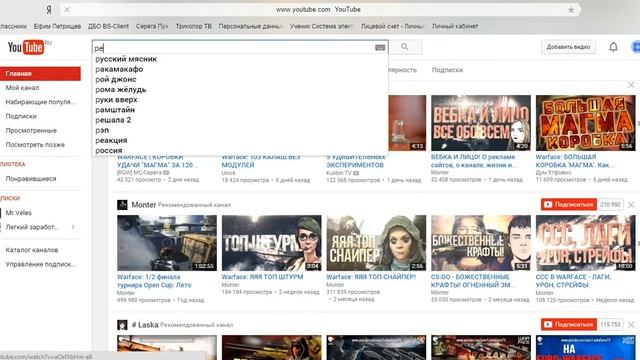Open bookmark Личный кабинет
640x360 pixels.
click(455, 26)
